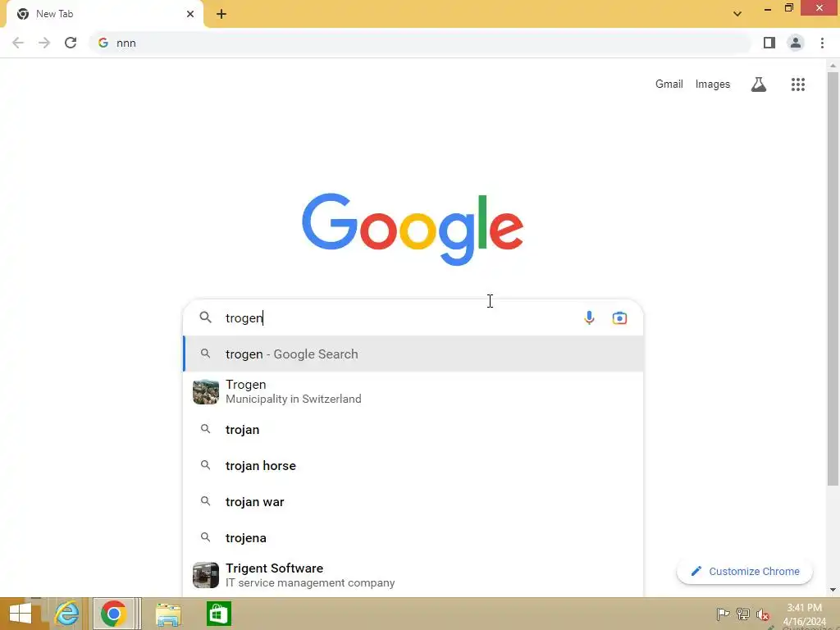Close the New Tab tab
Viewport: 840px width, 630px height.
coord(190,14)
